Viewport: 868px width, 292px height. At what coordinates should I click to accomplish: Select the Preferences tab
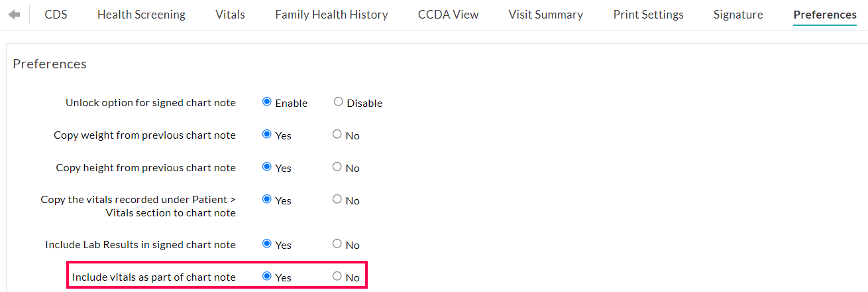(x=824, y=15)
